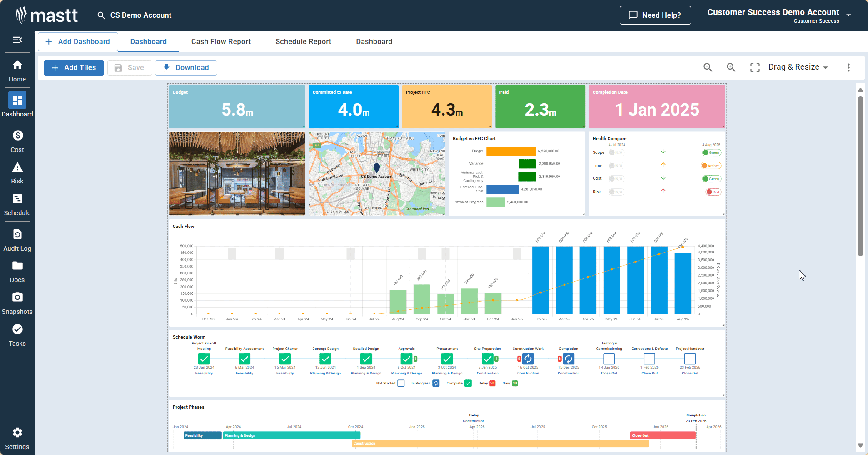Screen dimensions: 868x455
Task: Collapse the left navigation sidebar
Action: tap(17, 40)
